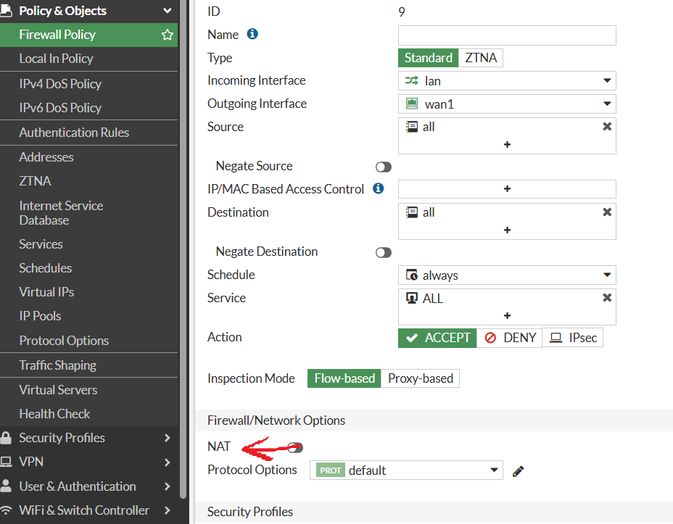Set the Action to DENY
This screenshot has height=524, width=673.
pos(510,338)
